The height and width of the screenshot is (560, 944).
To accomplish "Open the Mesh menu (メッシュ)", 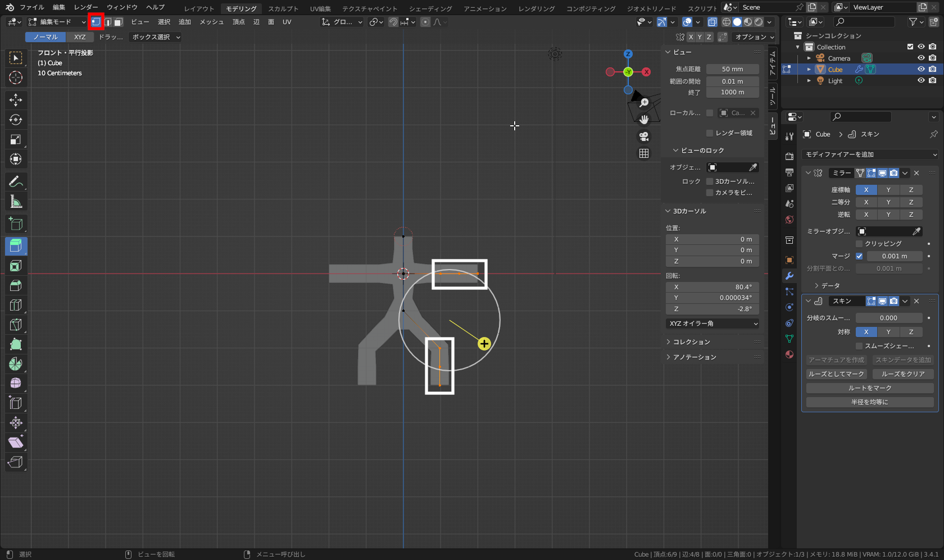I will pyautogui.click(x=211, y=22).
